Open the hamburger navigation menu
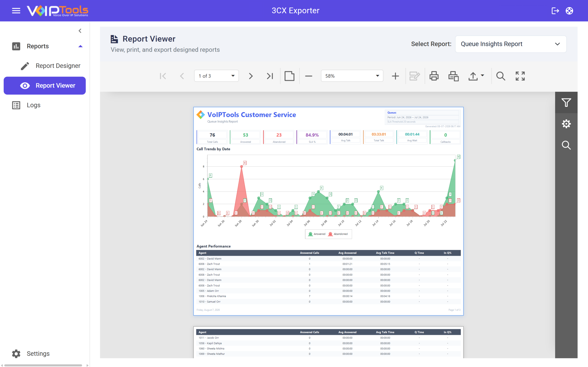 click(x=16, y=11)
